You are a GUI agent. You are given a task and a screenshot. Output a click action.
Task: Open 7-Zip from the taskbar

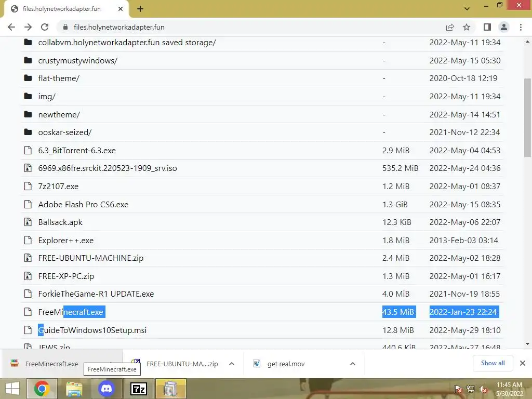(x=139, y=389)
